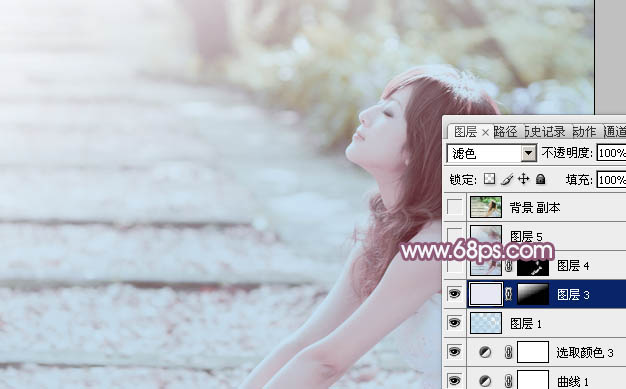Show the 图层 5 layer
The image size is (626, 389).
click(x=455, y=236)
